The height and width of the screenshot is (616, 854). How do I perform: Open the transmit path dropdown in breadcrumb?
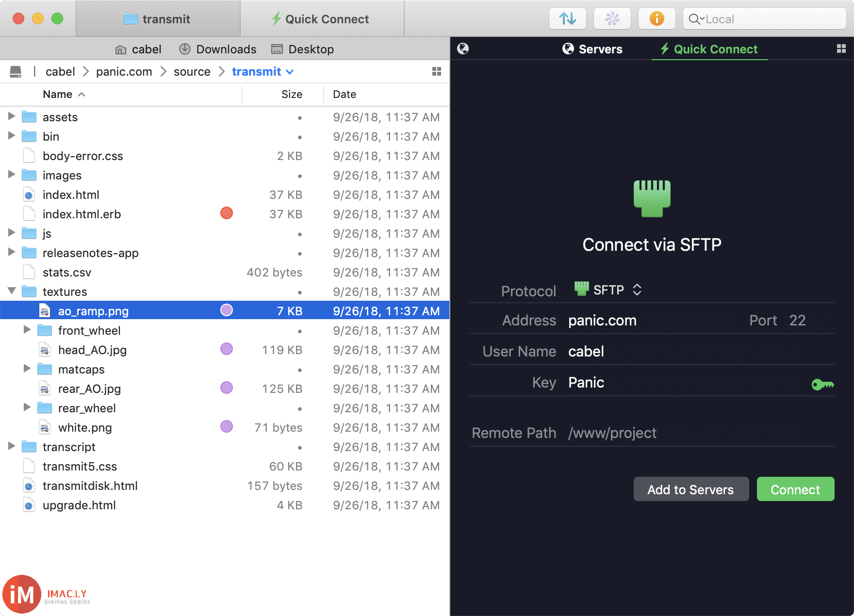263,72
